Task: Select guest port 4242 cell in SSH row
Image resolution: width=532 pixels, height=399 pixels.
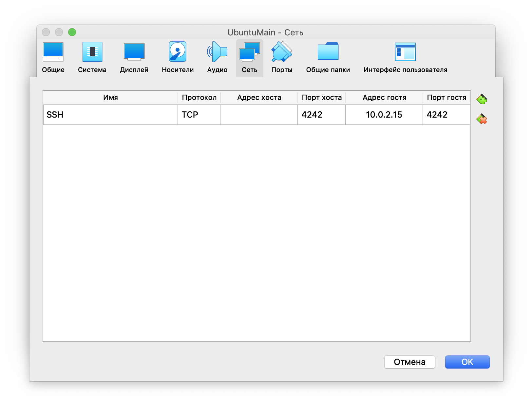Action: [446, 115]
